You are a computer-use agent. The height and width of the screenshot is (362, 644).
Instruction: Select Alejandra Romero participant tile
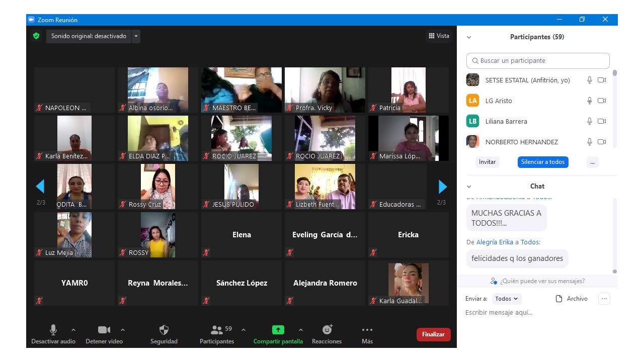325,283
